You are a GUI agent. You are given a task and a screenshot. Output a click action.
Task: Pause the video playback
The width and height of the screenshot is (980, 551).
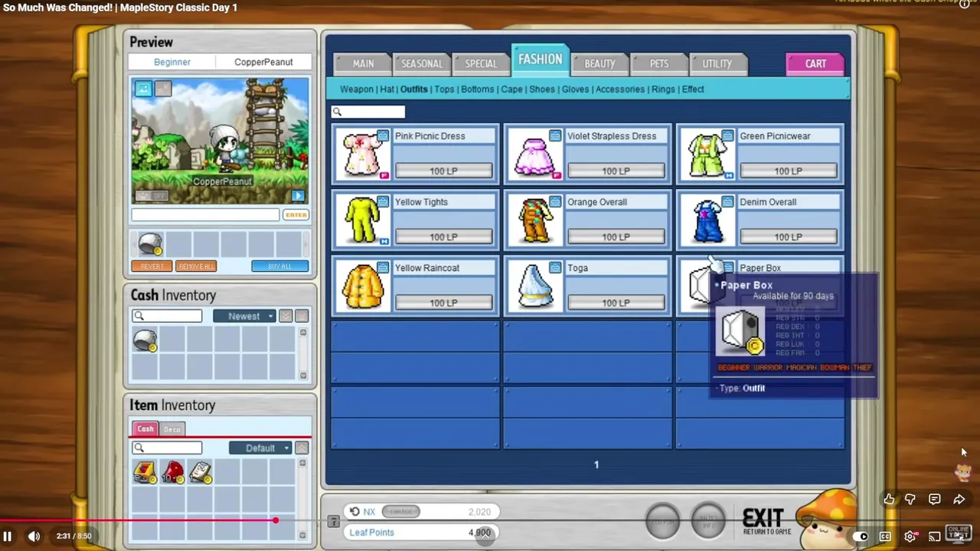pyautogui.click(x=8, y=536)
